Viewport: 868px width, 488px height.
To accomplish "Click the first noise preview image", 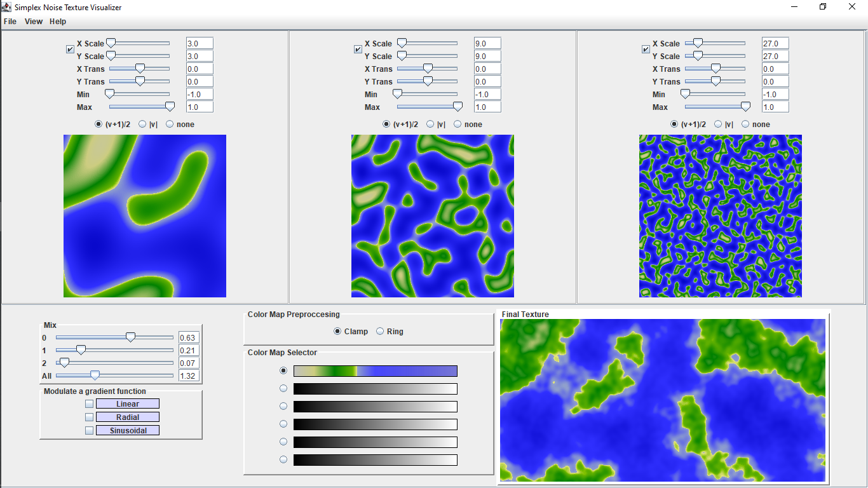I will pyautogui.click(x=145, y=216).
